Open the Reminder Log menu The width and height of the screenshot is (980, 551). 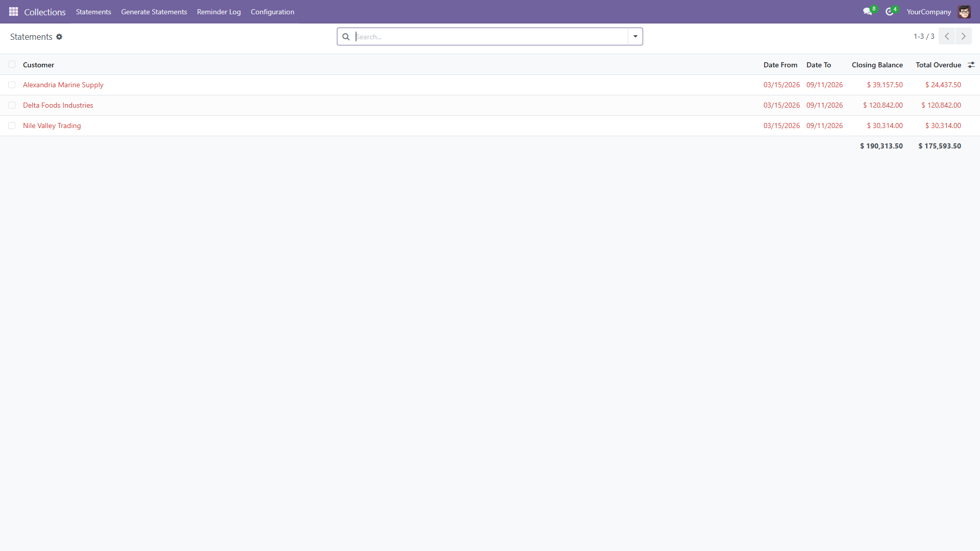(x=219, y=12)
